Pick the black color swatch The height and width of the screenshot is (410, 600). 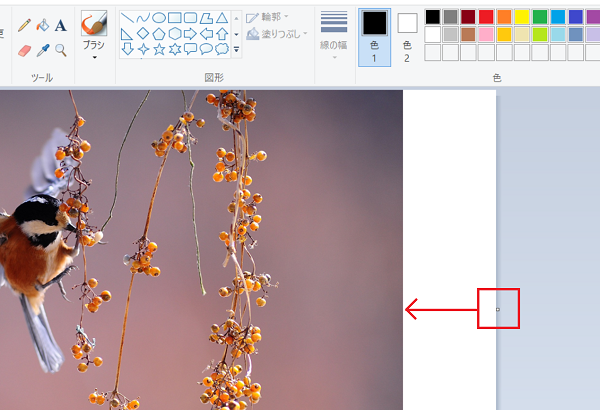pyautogui.click(x=433, y=17)
